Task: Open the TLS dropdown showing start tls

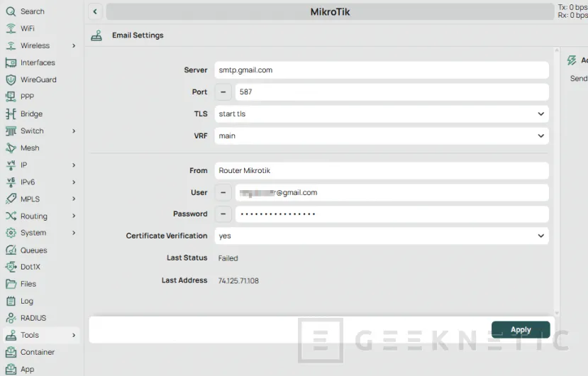Action: 382,114
